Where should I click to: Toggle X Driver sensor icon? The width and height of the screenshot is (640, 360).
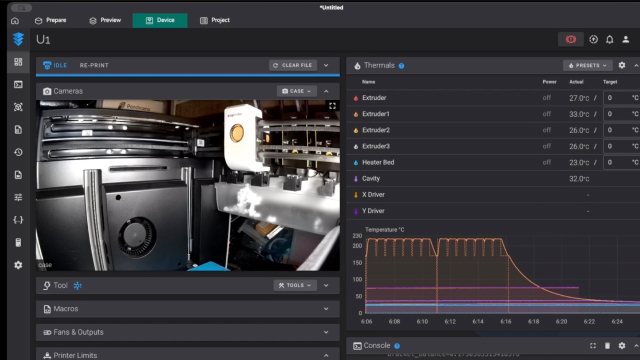[356, 195]
